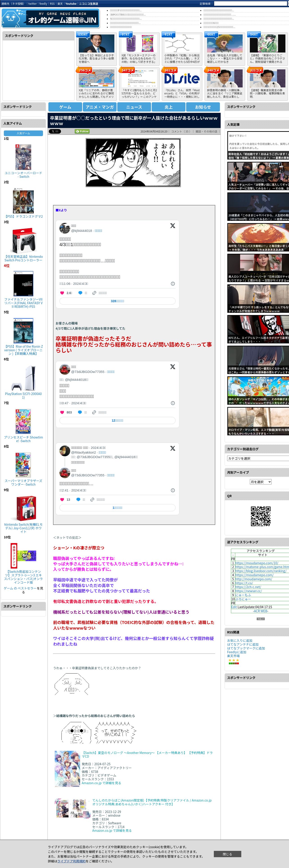Click the Feedlyに追加 link

[x=237, y=652]
